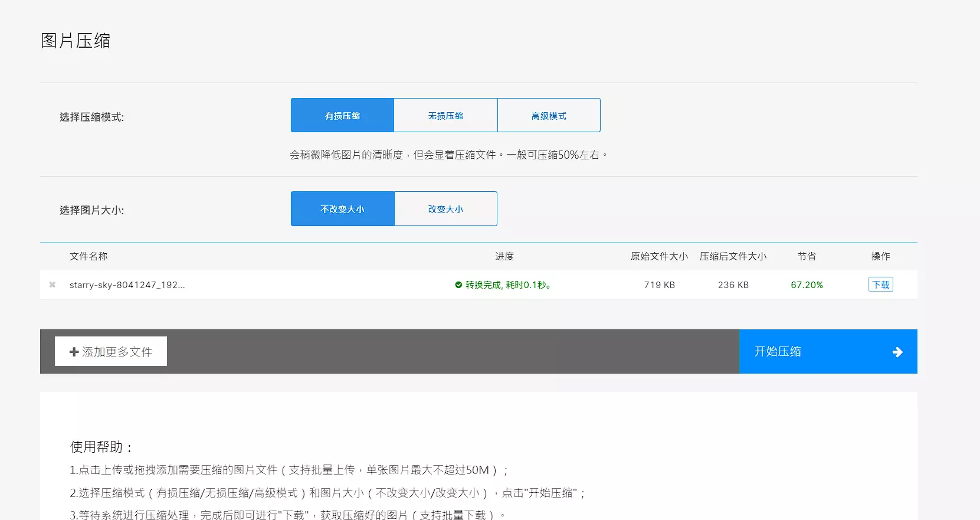Screen dimensions: 980x520
Task: Download the compressed file via 下载
Action: pos(880,284)
